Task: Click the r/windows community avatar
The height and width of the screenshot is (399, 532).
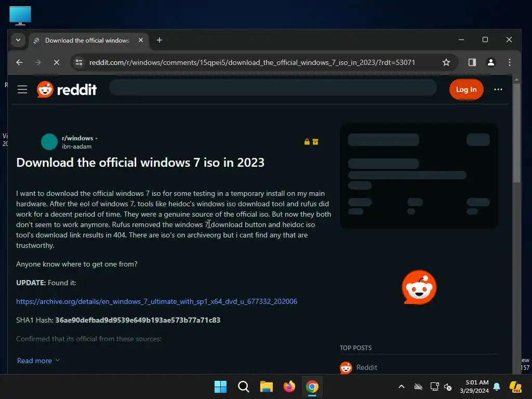Action: [x=49, y=142]
